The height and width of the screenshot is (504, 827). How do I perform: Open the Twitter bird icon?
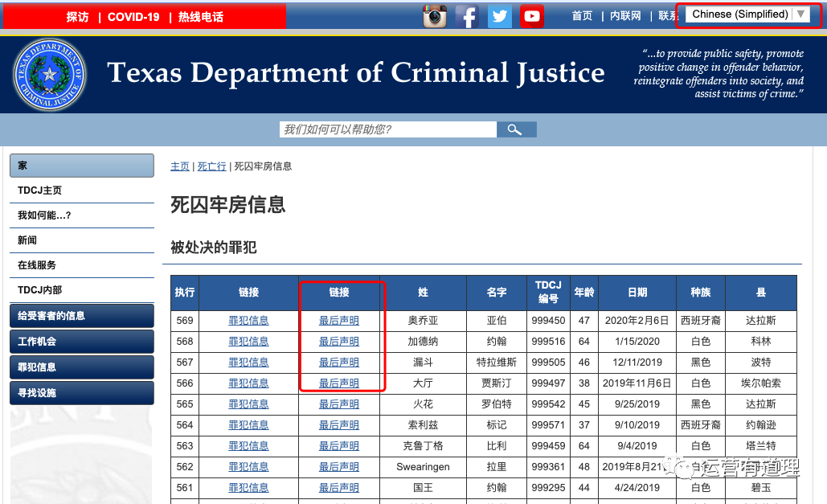499,16
